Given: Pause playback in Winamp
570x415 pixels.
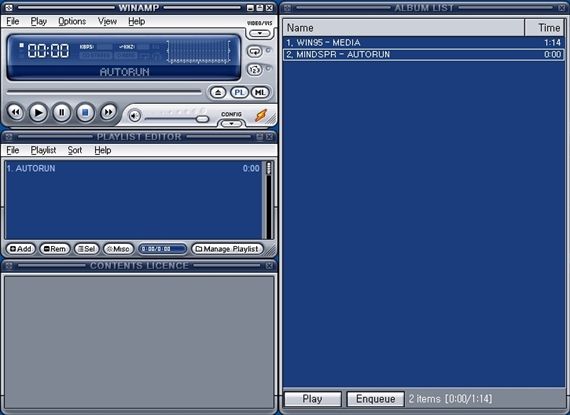Looking at the screenshot, I should 62,112.
